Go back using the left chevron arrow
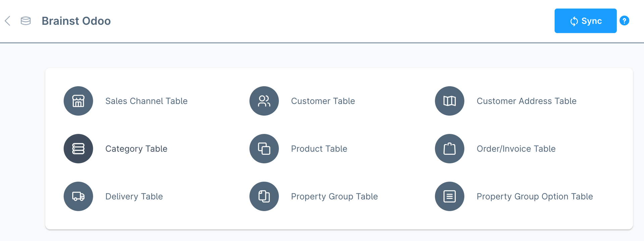644x241 pixels. [x=8, y=21]
